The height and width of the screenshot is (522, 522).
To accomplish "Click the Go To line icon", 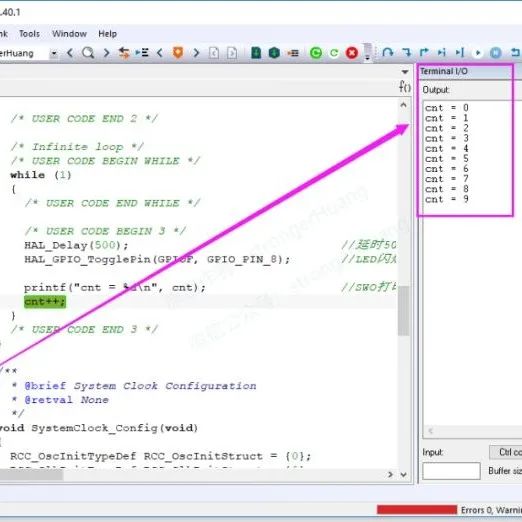I will click(142, 53).
